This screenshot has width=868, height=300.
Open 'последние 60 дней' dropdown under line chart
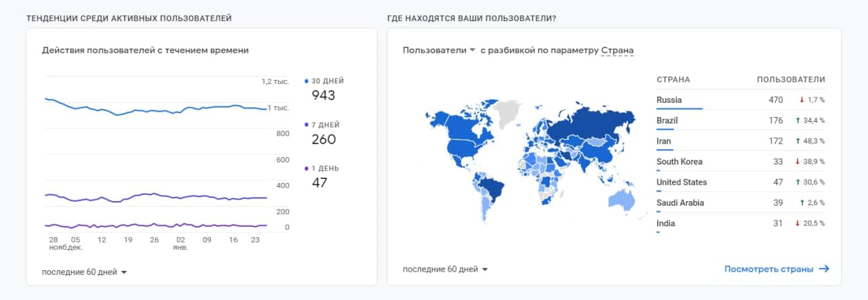pos(85,272)
